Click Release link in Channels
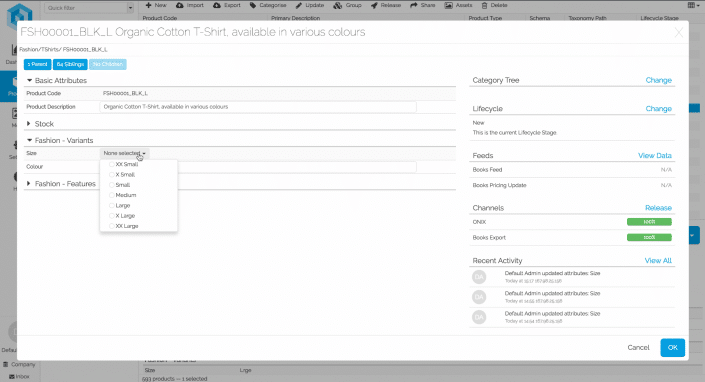705x382 pixels. 658,208
